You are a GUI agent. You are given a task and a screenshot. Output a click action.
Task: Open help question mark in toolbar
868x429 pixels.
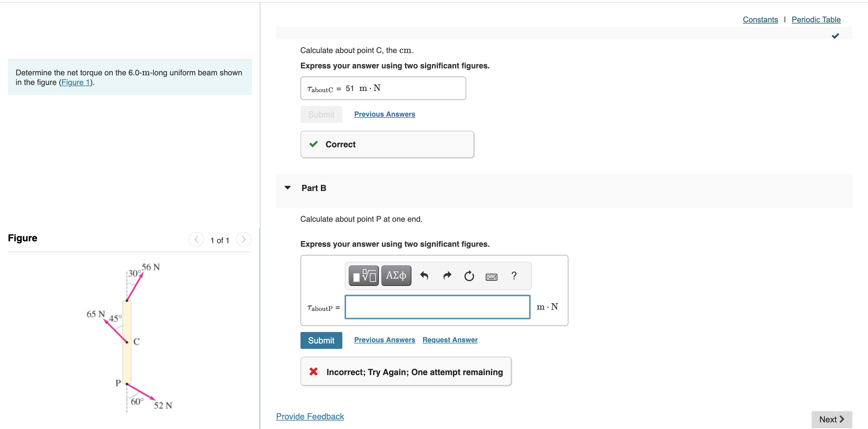click(x=514, y=276)
